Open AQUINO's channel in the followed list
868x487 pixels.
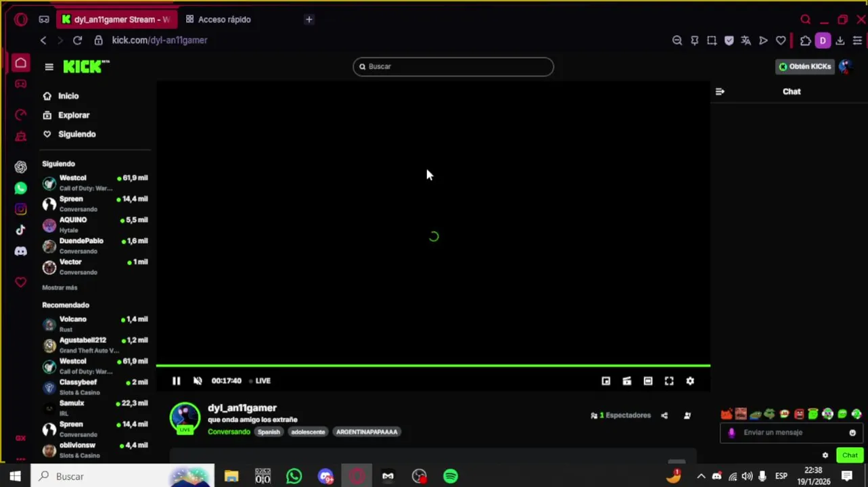(x=95, y=225)
